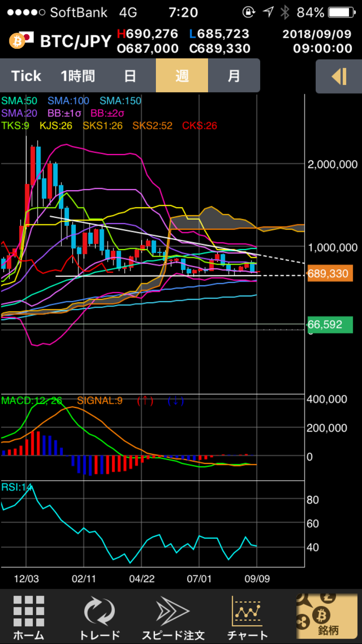Tap the 2,000,000 price axis label

click(333, 165)
